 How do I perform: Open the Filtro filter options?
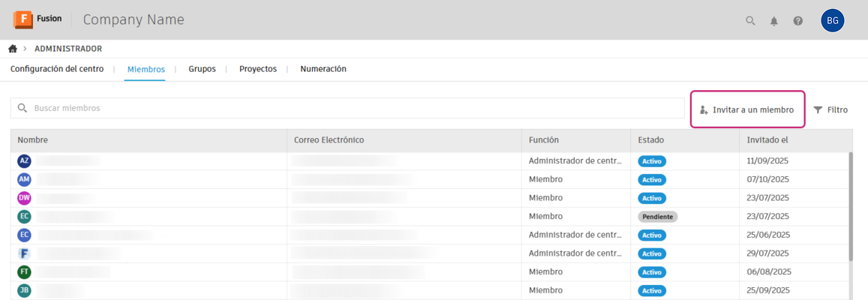click(830, 109)
